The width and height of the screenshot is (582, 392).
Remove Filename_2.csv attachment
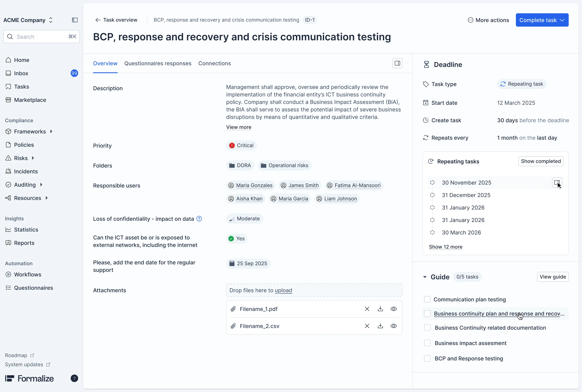click(x=367, y=326)
